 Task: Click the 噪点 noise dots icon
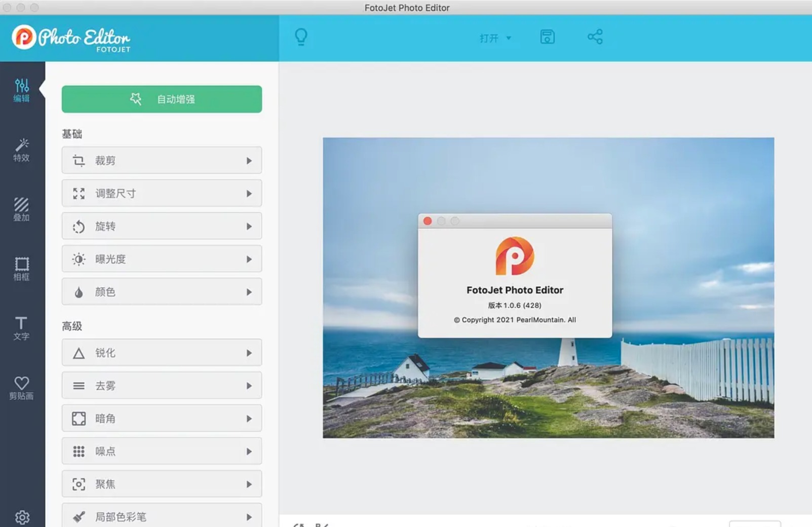pyautogui.click(x=79, y=451)
